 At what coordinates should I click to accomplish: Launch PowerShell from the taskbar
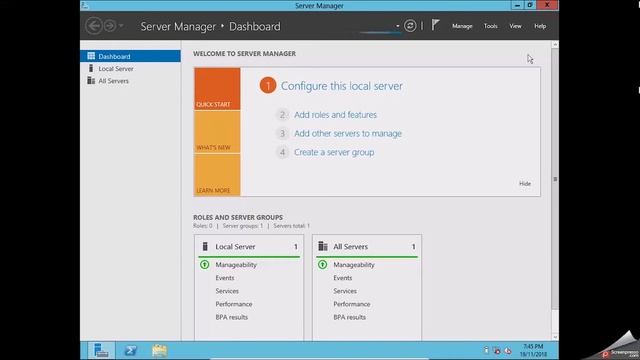[131, 350]
